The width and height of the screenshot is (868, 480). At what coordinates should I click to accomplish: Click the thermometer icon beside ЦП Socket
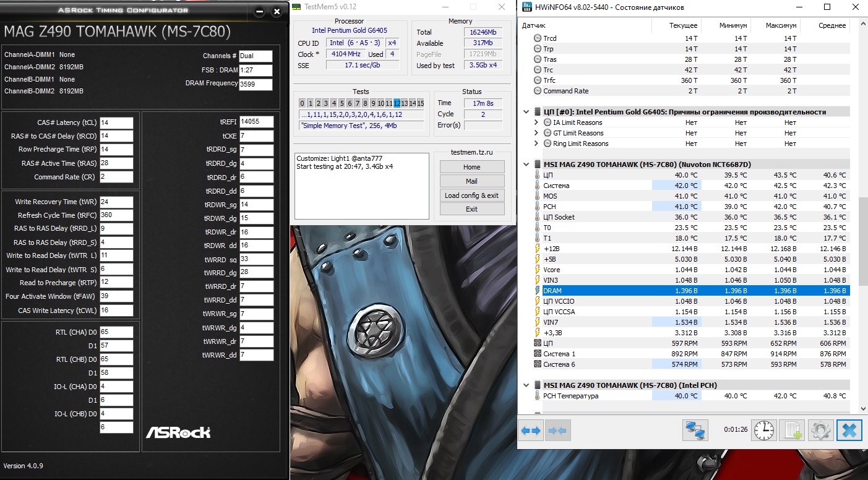coord(537,217)
